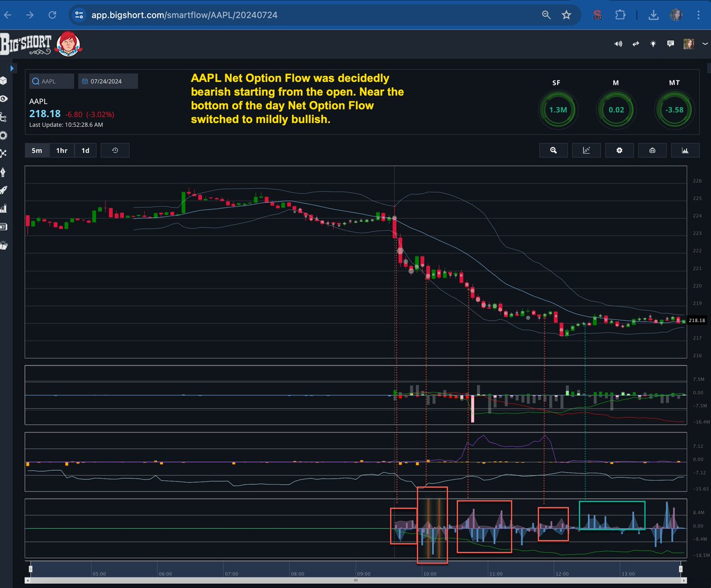Select the 5m timeframe tab
This screenshot has width=711, height=588.
(37, 150)
